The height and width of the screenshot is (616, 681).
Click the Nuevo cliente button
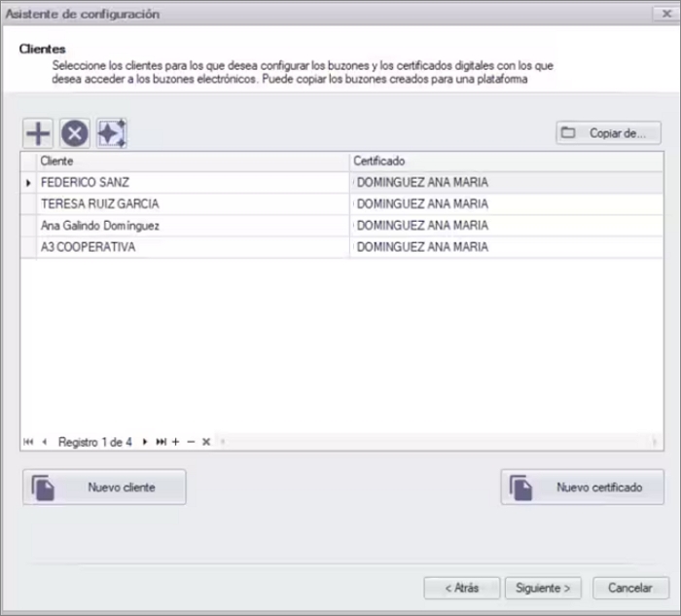tap(104, 487)
